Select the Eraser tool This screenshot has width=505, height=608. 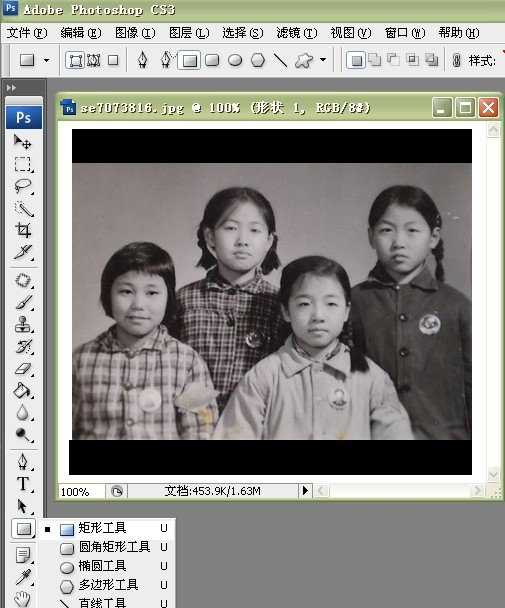click(22, 369)
